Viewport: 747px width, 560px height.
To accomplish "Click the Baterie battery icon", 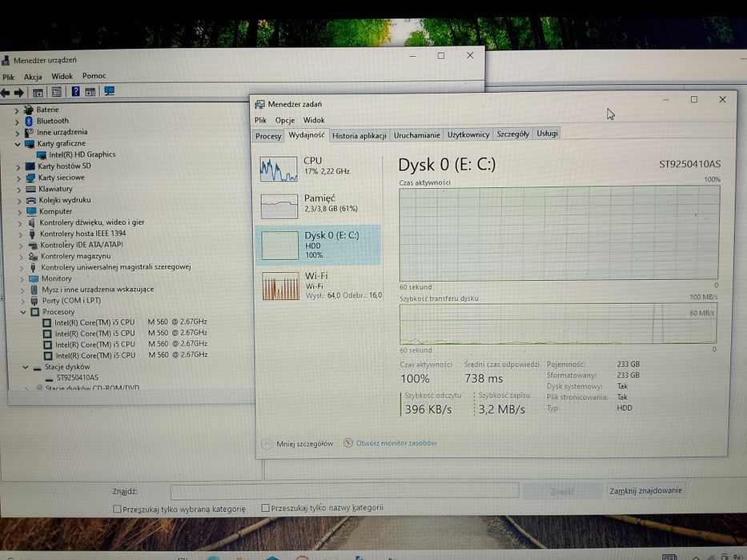I will (29, 110).
